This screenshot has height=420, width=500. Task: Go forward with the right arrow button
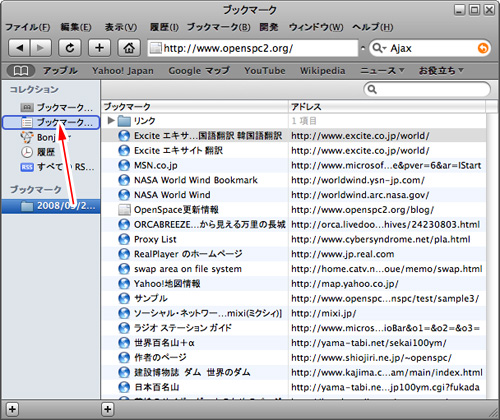[x=41, y=48]
